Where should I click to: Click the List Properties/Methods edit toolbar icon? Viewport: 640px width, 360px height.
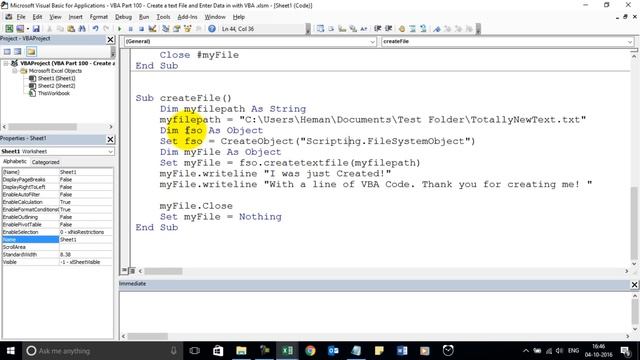[320, 29]
